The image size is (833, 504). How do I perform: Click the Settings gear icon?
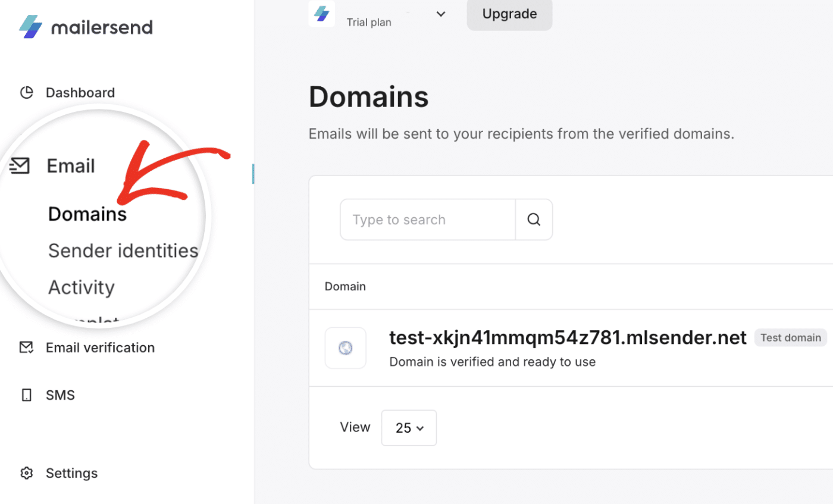tap(26, 473)
